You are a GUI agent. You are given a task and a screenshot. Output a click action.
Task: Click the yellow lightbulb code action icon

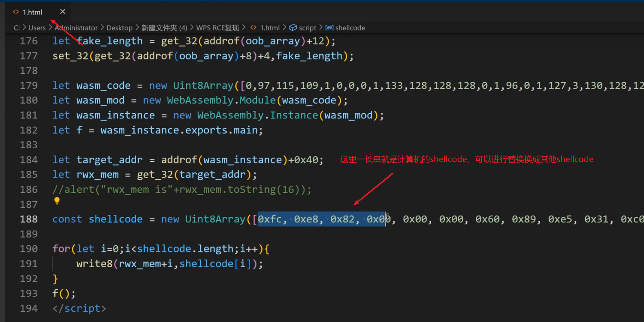pyautogui.click(x=57, y=201)
